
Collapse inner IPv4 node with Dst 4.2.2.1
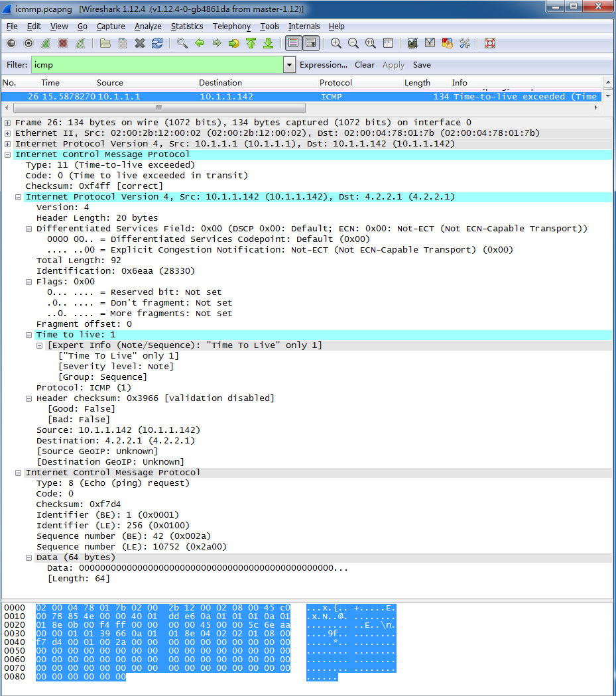click(18, 197)
